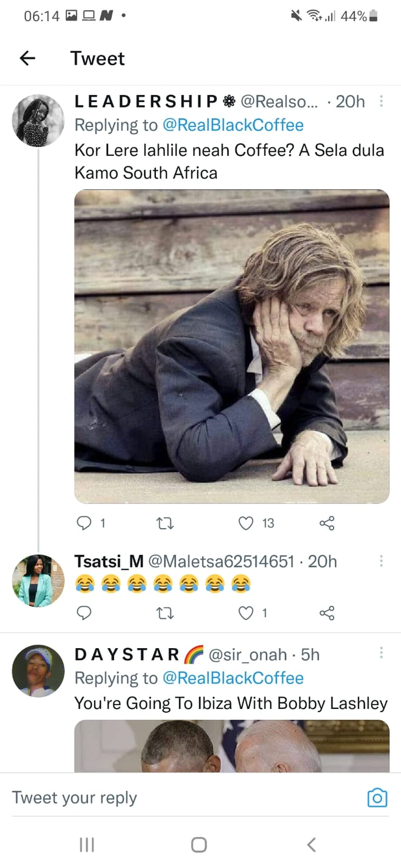
Task: Tap the back arrow beside Tweet
Action: 27,58
